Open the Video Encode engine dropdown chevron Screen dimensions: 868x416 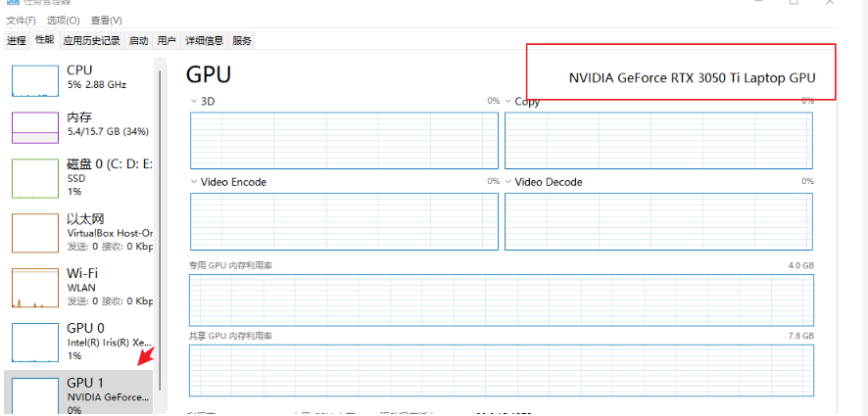(194, 182)
